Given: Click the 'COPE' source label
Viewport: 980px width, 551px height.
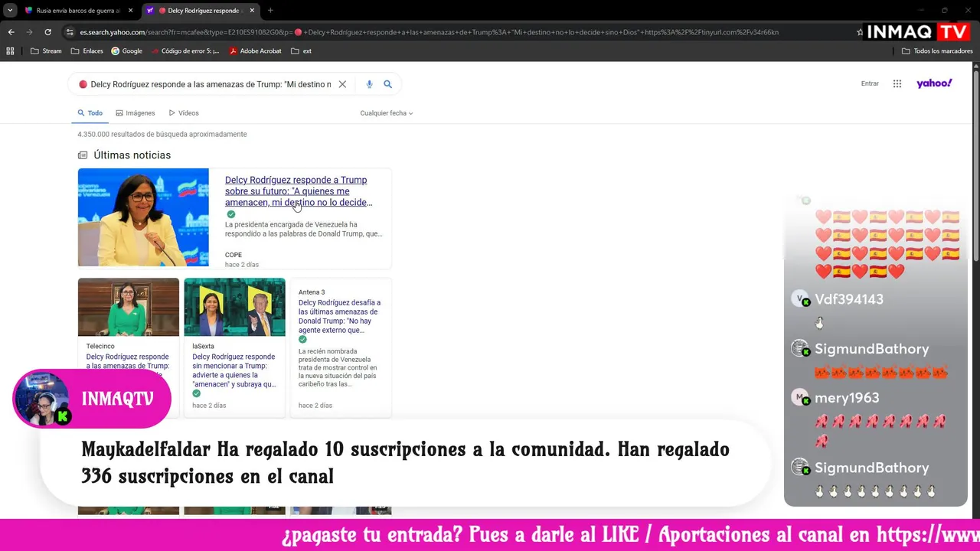Looking at the screenshot, I should (234, 255).
